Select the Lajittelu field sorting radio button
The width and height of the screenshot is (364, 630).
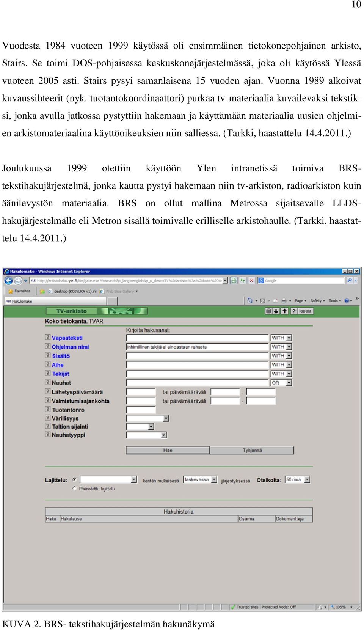(75, 480)
